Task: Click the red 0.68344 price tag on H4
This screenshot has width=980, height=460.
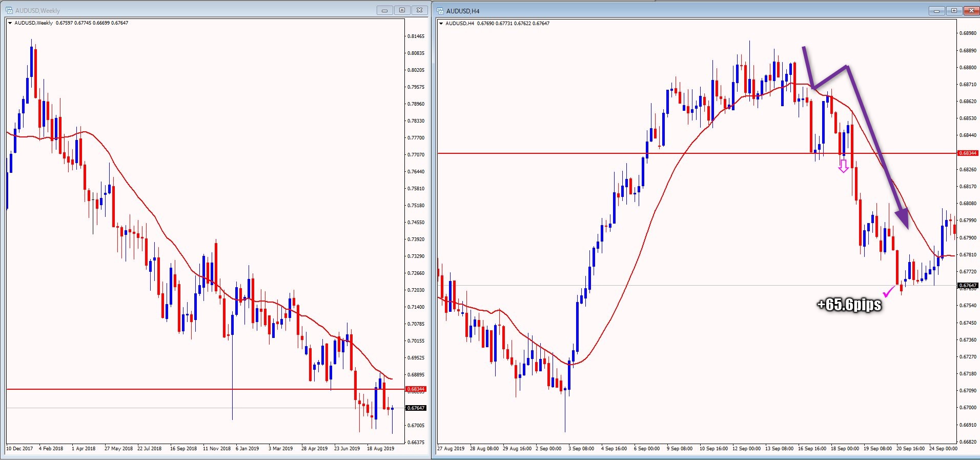Action: 967,153
